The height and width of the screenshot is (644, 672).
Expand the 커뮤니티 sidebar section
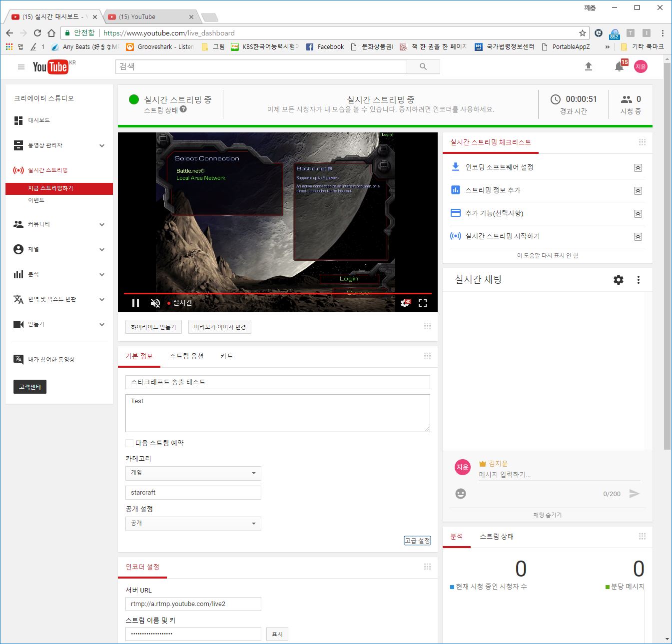(102, 224)
